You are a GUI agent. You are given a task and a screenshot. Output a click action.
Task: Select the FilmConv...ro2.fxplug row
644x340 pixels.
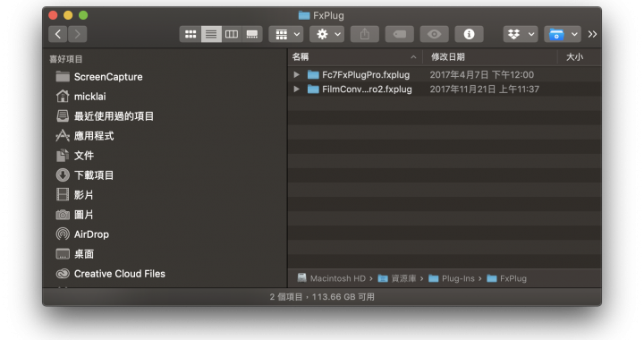tap(445, 89)
